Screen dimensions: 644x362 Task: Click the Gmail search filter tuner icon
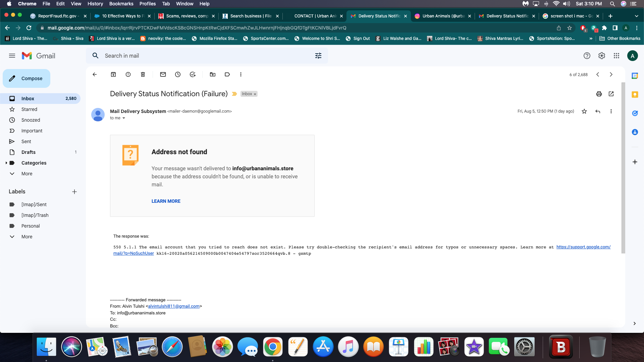point(318,56)
